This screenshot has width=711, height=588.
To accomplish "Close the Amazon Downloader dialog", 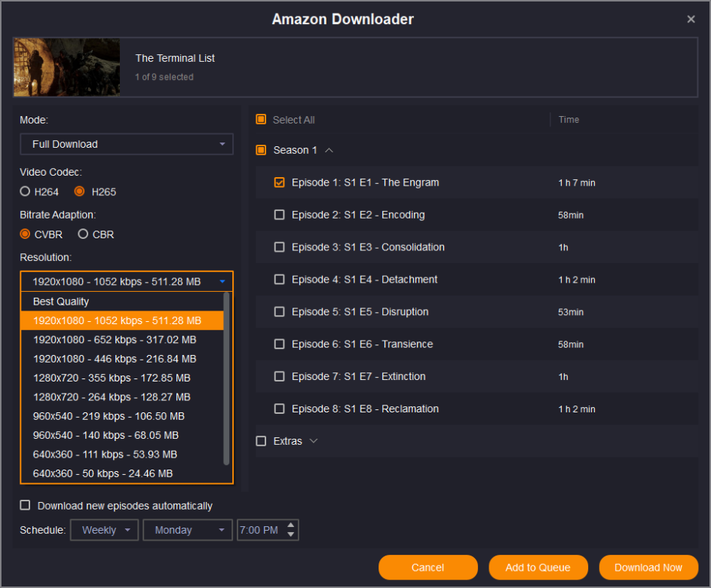I will point(691,20).
